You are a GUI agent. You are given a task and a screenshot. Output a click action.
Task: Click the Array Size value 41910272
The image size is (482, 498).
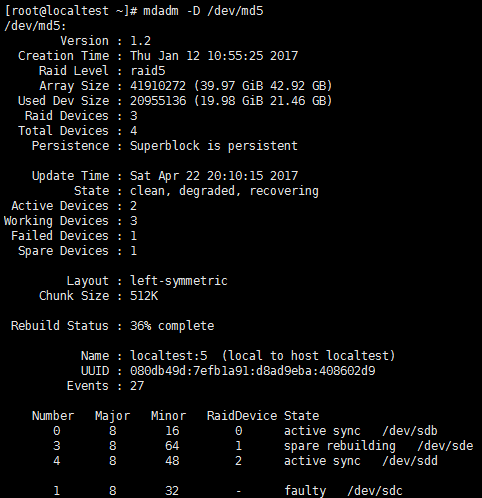[x=158, y=86]
